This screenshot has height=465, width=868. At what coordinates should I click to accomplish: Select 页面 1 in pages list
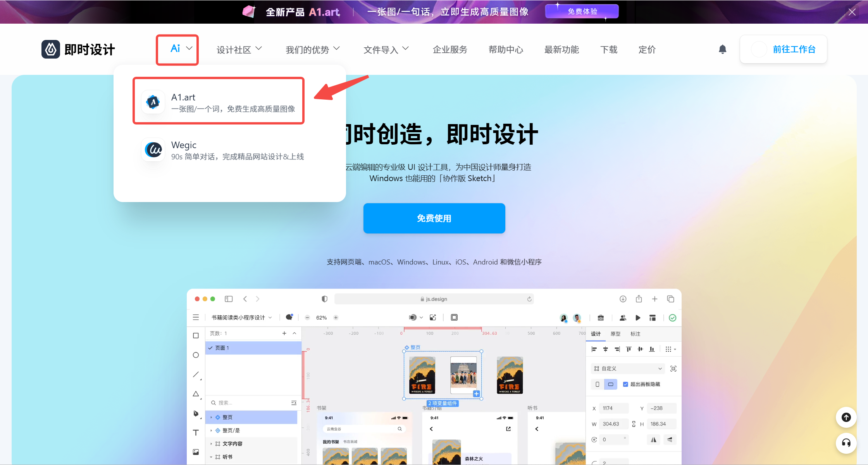pos(253,348)
